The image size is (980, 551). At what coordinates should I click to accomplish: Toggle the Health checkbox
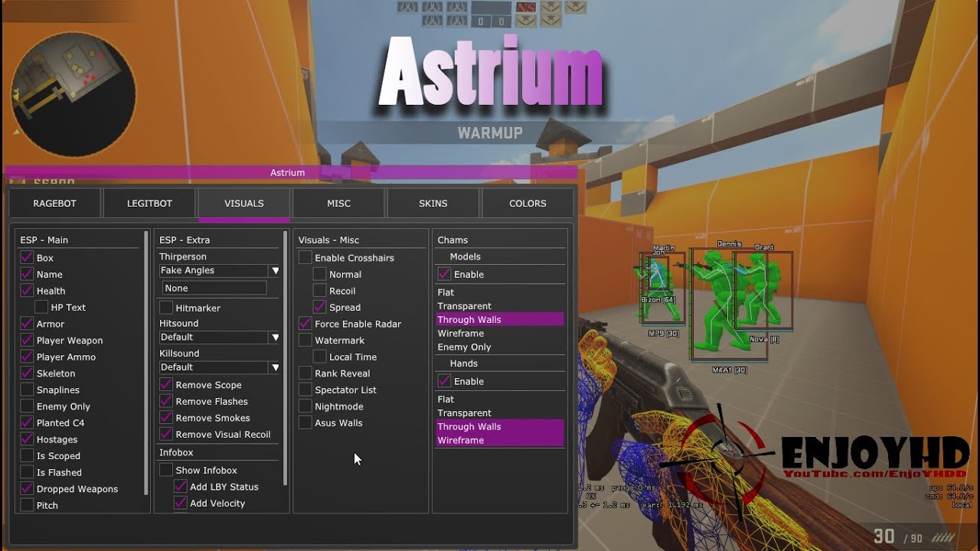coord(27,291)
